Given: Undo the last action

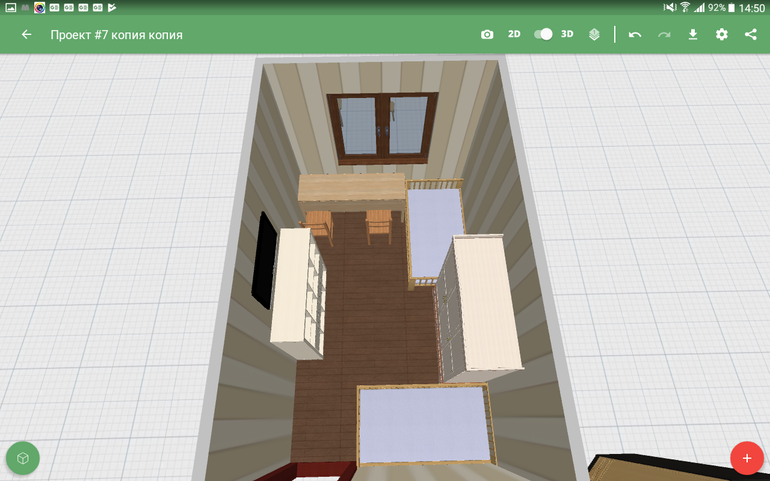Looking at the screenshot, I should (x=635, y=35).
